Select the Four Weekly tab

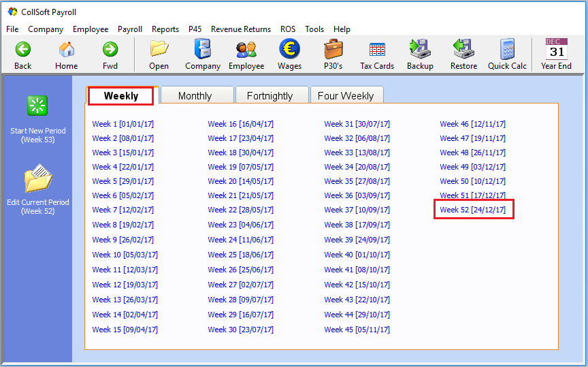pos(346,96)
